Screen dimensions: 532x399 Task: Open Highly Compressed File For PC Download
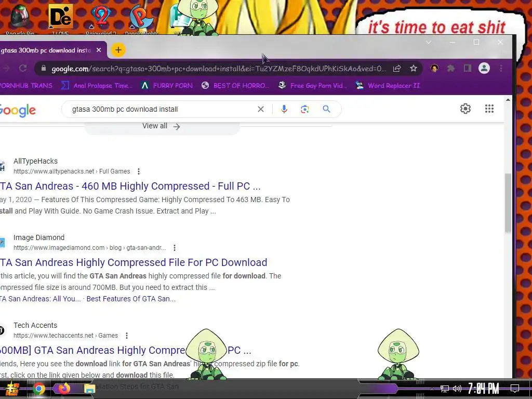point(134,262)
